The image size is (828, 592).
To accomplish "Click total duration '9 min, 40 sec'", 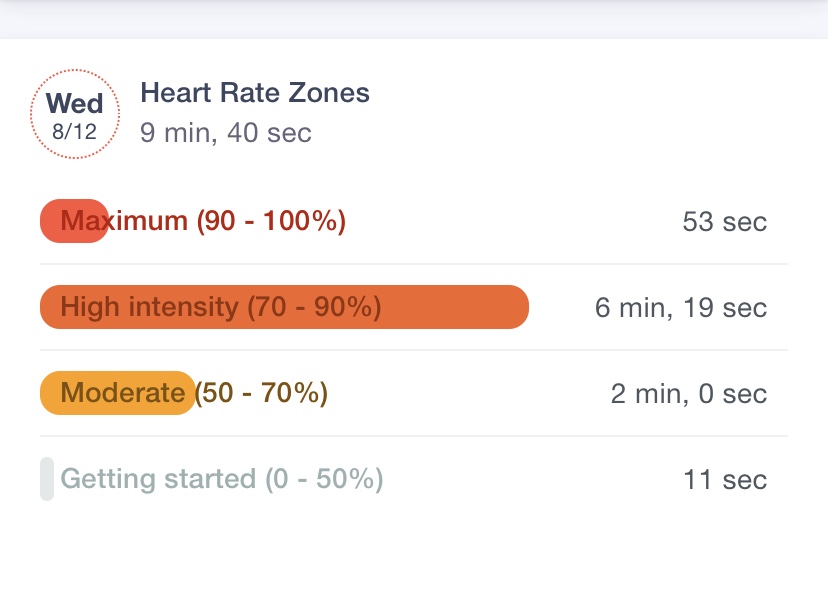I will tap(226, 132).
